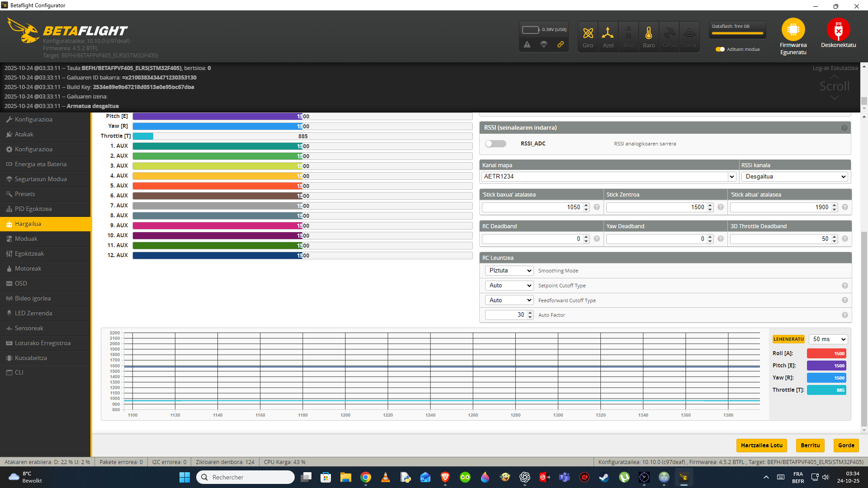Open the Kanal mapa AETR1234 dropdown
The image size is (868, 488).
pyautogui.click(x=609, y=177)
